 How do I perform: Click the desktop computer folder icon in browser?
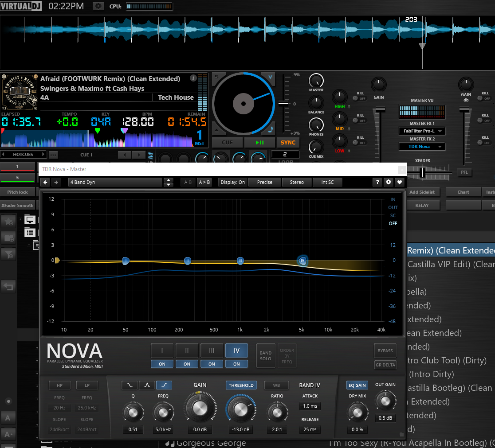(30, 219)
